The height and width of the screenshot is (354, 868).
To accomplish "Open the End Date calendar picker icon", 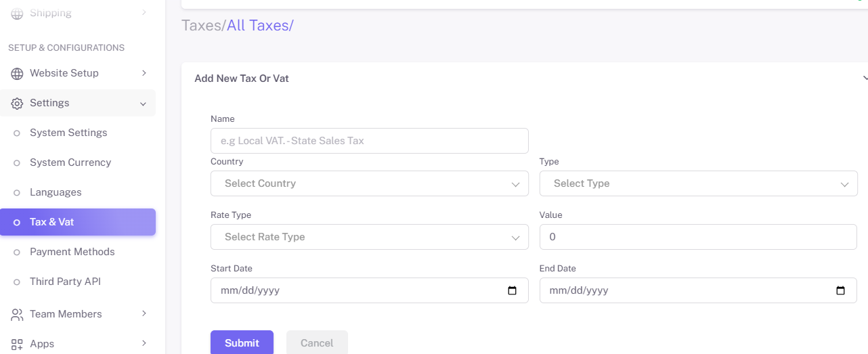I will [x=840, y=290].
